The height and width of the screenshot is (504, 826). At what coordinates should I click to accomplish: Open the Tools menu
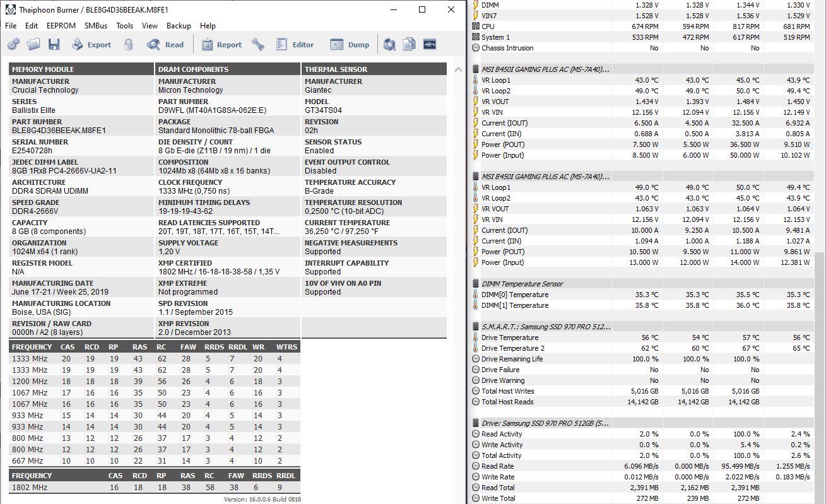point(124,26)
